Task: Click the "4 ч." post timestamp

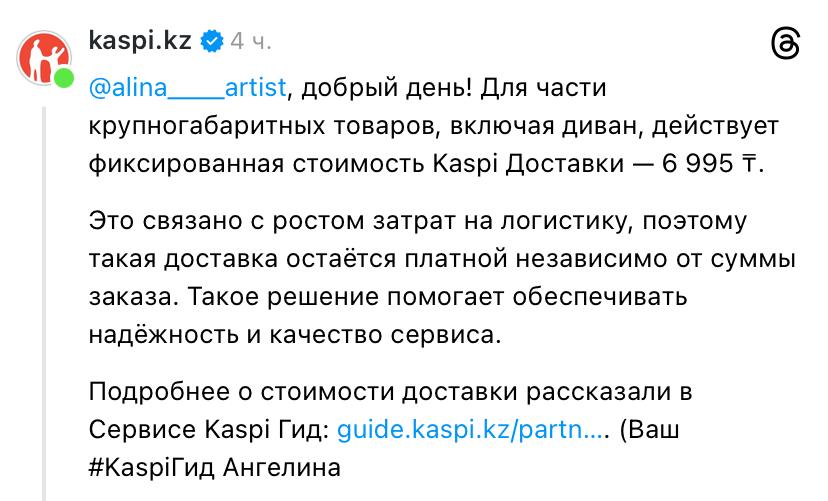Action: tap(250, 42)
